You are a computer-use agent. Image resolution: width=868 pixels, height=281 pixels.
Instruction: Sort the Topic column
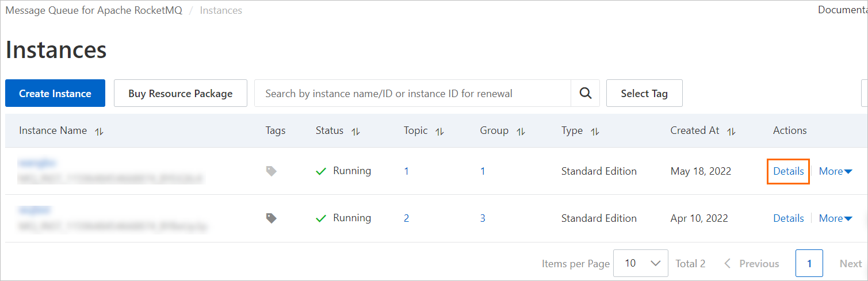click(439, 132)
